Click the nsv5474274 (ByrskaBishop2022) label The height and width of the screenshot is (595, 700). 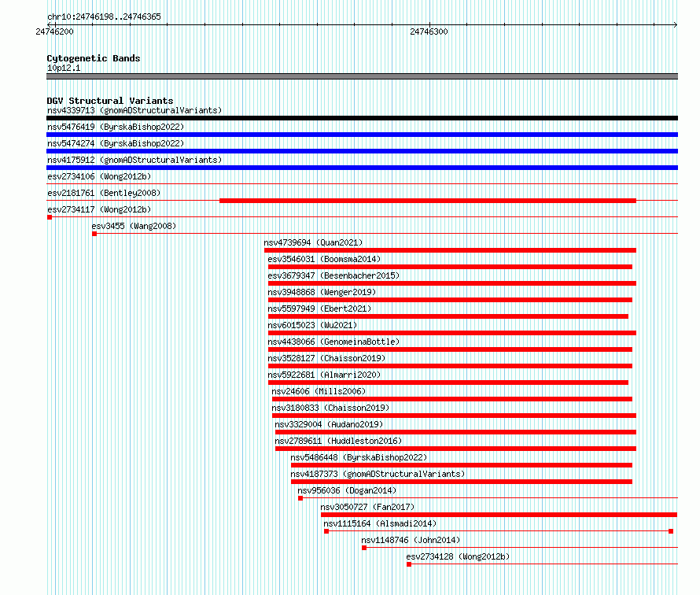coord(116,143)
